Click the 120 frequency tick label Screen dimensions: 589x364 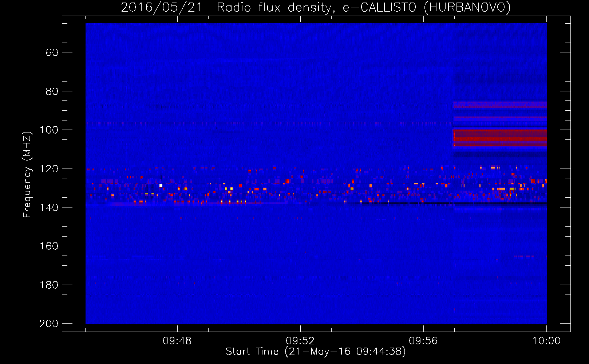(x=49, y=169)
